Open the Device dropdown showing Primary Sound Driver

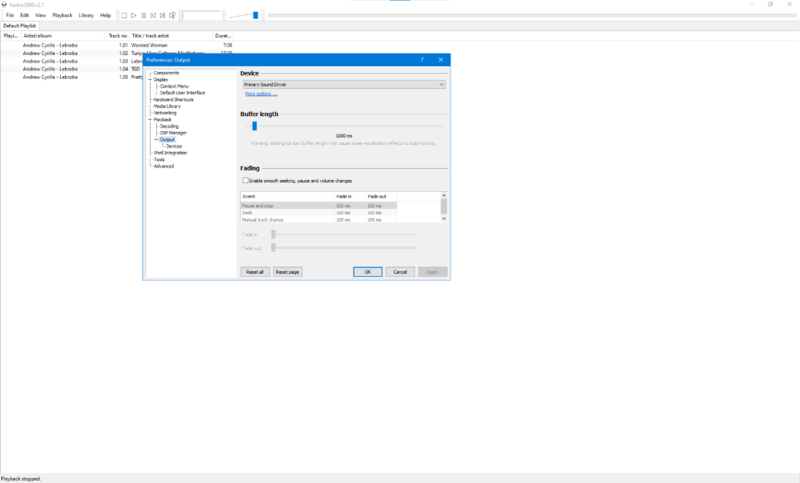coord(343,85)
